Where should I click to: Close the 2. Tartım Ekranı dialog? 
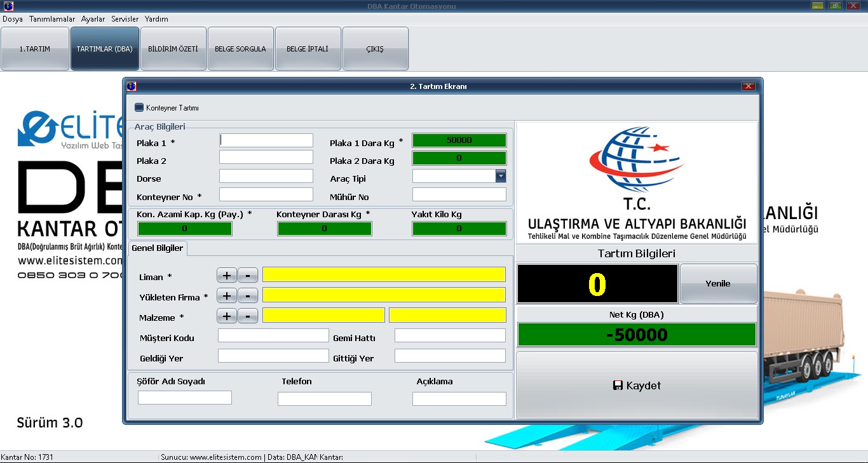tap(748, 86)
